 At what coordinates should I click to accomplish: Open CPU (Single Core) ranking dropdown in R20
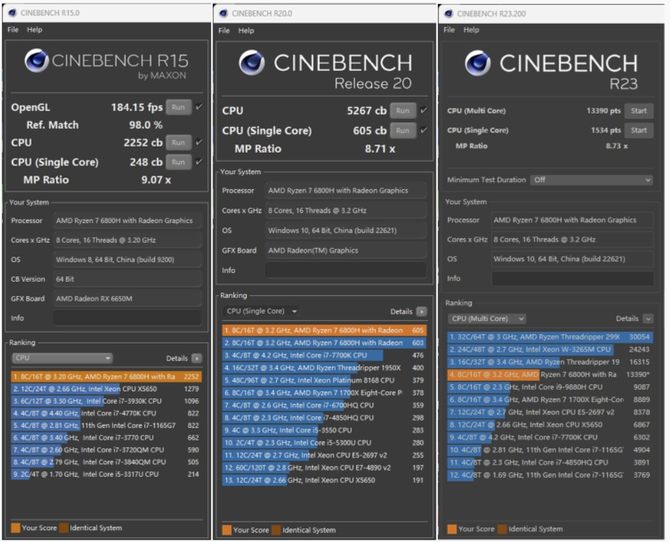click(x=261, y=311)
